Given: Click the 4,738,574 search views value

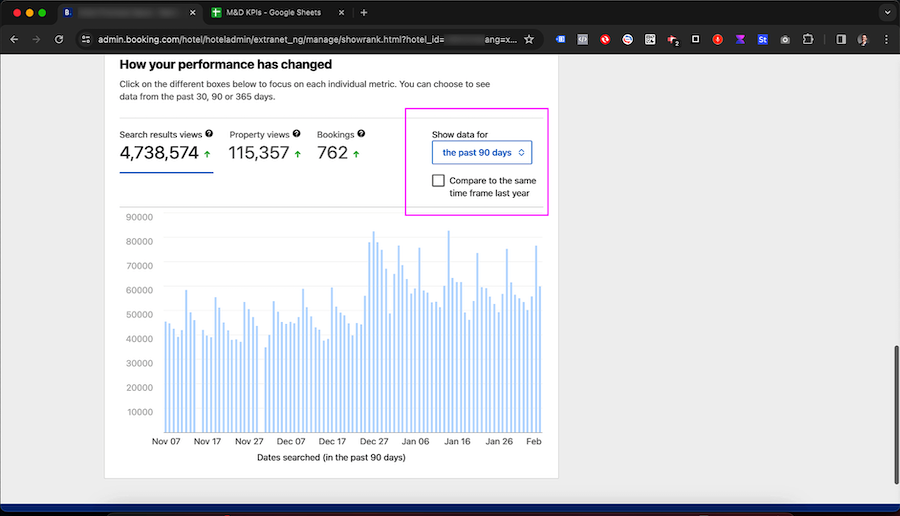Looking at the screenshot, I should [x=159, y=153].
